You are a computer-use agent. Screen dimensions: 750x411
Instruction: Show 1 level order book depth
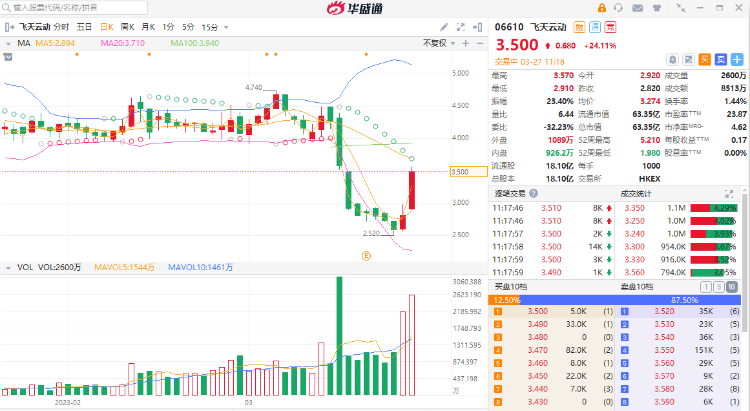point(706,287)
